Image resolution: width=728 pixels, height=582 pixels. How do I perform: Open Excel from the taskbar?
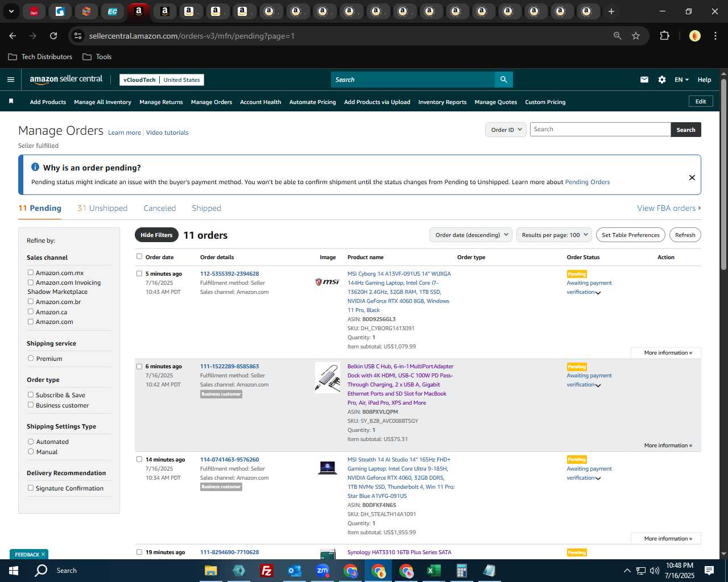click(x=433, y=571)
